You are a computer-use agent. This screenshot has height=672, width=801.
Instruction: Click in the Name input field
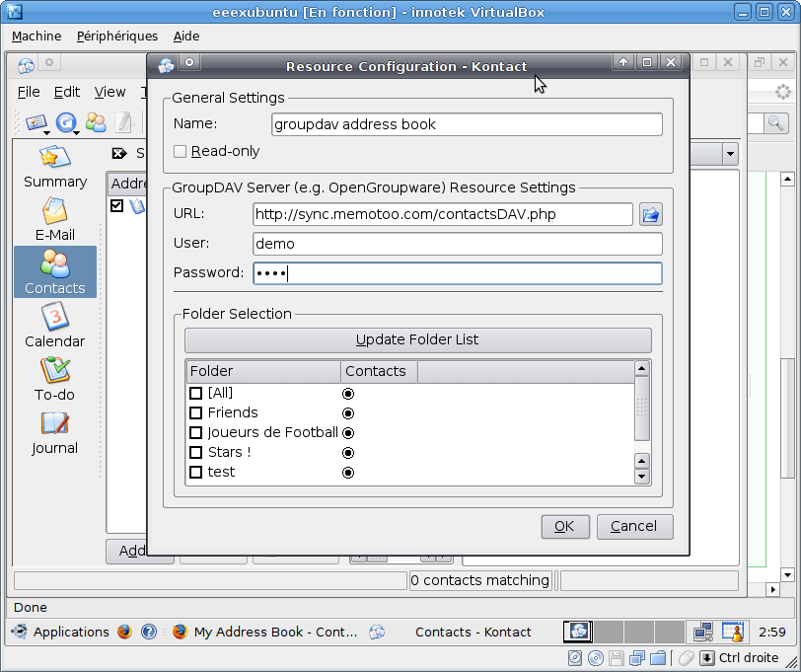point(467,124)
